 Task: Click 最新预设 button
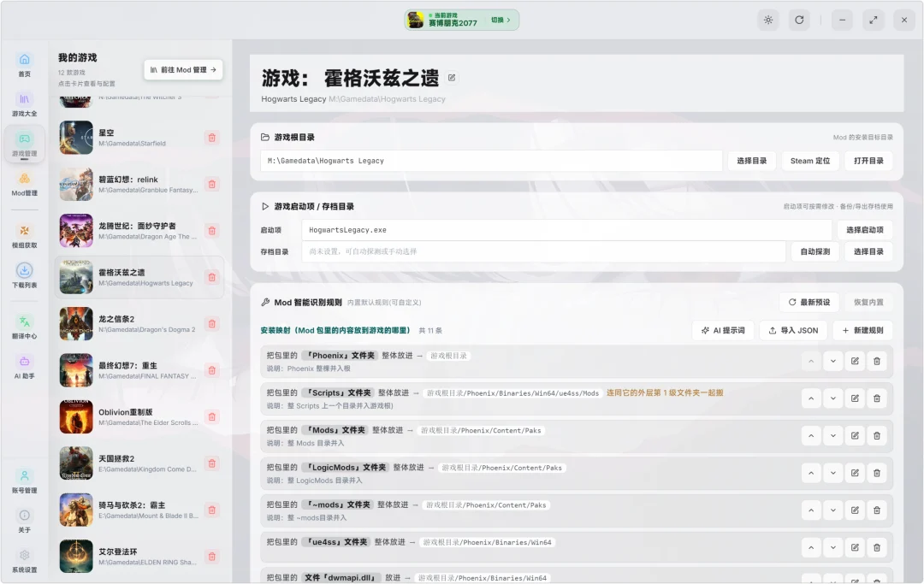[x=809, y=302]
